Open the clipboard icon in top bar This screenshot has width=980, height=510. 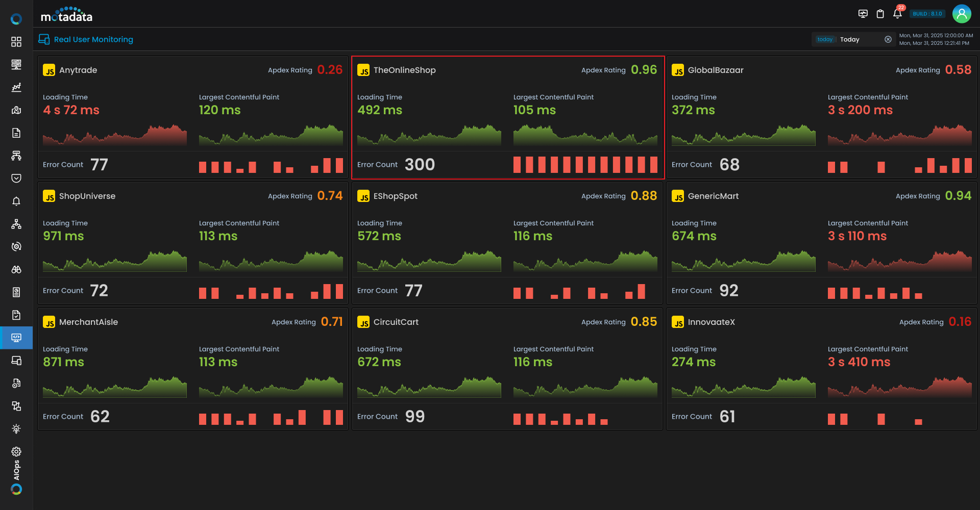[x=880, y=14]
